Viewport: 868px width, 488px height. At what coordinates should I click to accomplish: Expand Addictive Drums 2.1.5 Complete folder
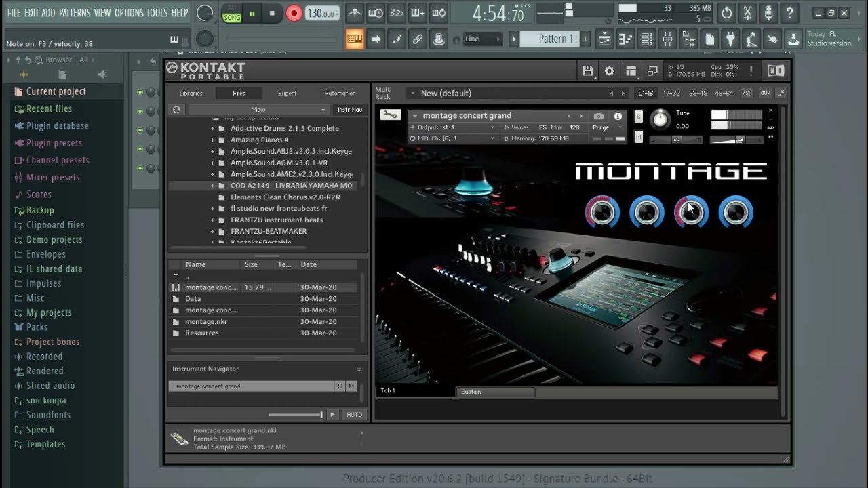pos(212,128)
